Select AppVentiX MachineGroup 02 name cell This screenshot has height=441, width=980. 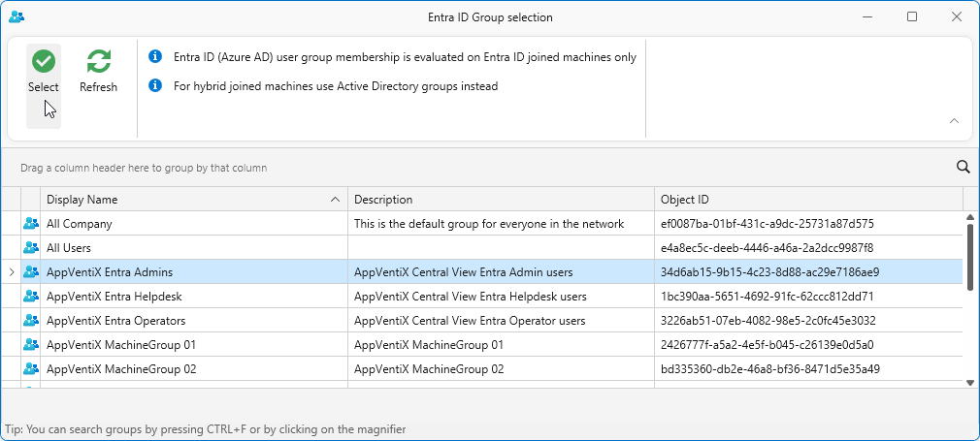tap(194, 369)
